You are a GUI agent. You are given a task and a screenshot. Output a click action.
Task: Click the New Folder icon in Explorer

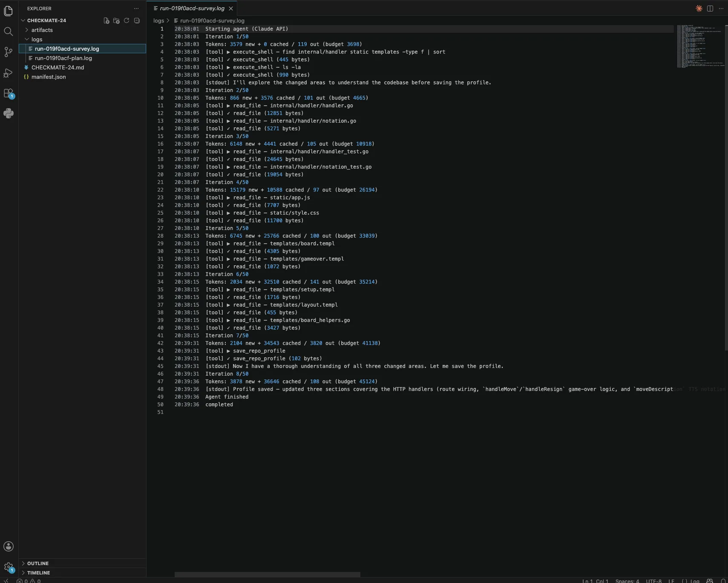point(116,20)
